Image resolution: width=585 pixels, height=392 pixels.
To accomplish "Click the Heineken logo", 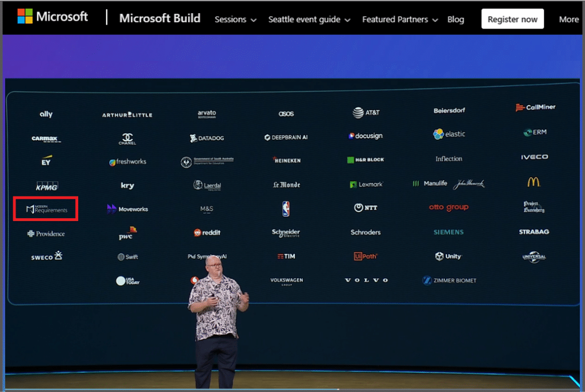I will point(287,160).
